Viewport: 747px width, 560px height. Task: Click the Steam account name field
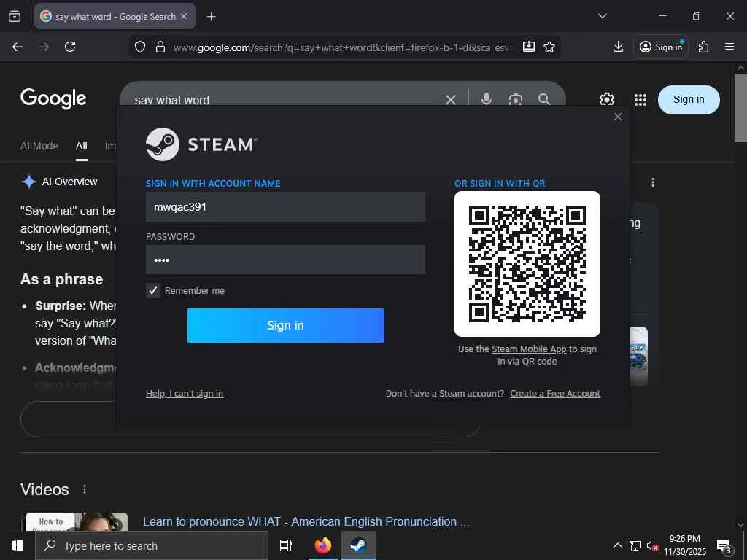pos(285,206)
